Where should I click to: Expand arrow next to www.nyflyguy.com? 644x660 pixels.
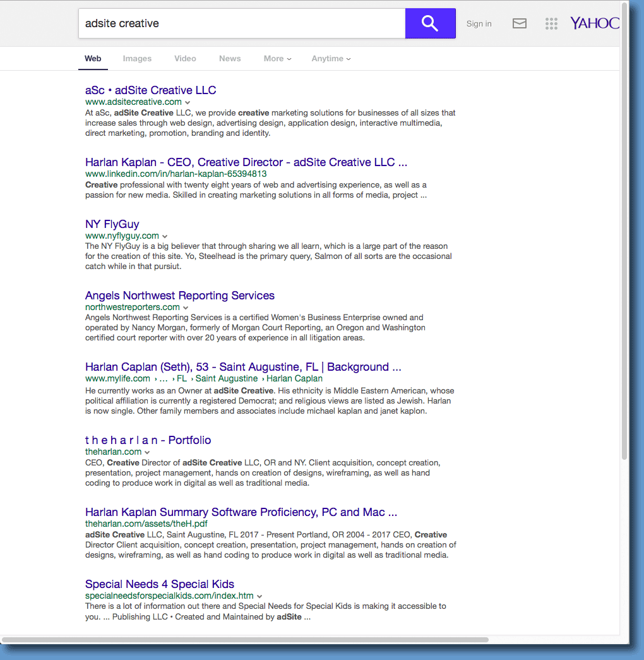pyautogui.click(x=165, y=236)
